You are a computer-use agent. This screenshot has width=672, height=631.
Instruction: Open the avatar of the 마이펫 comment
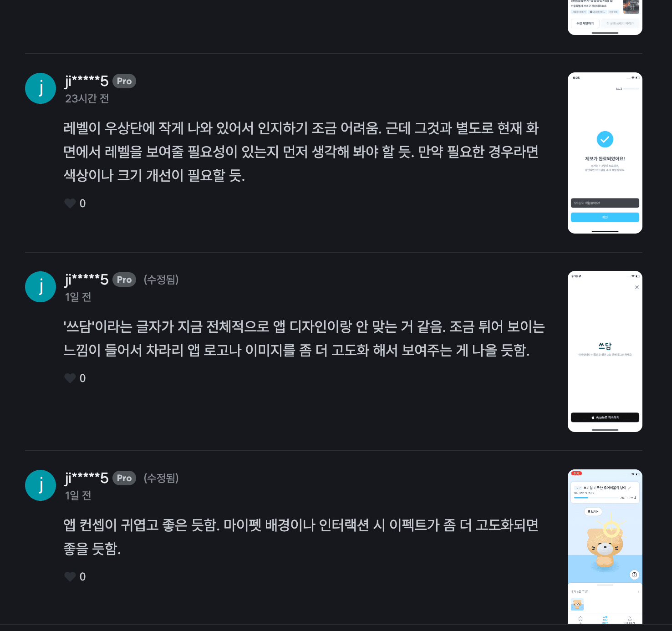(x=41, y=485)
